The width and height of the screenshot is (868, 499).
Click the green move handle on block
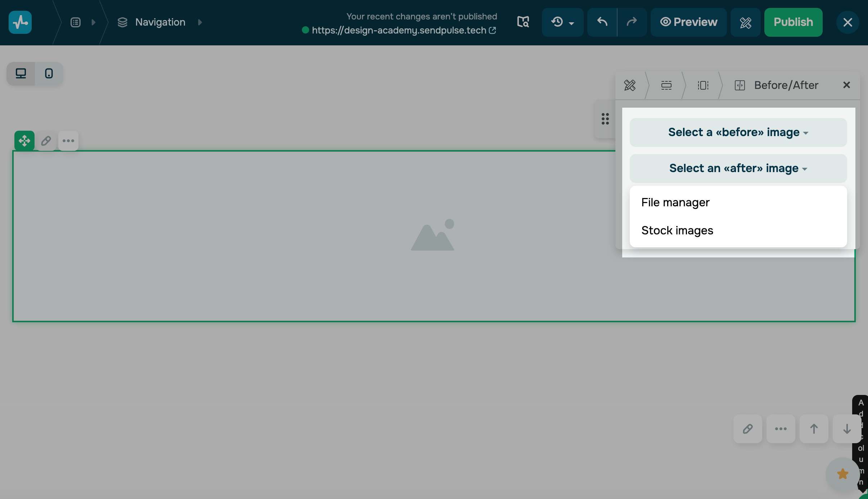click(24, 140)
